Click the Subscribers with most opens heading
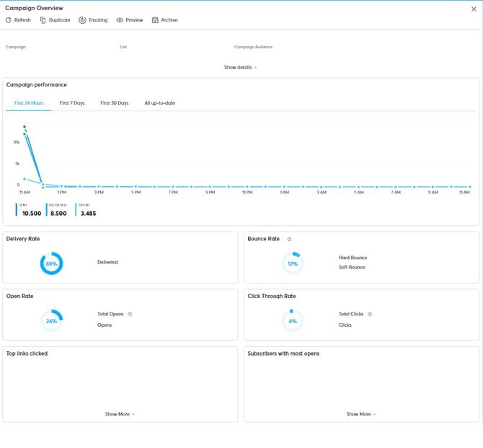483x448 pixels. click(x=283, y=353)
